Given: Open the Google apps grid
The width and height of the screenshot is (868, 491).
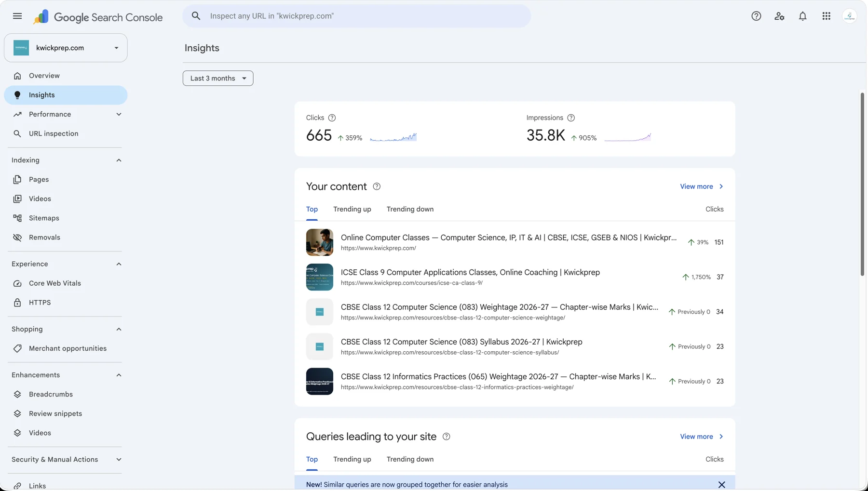Looking at the screenshot, I should pyautogui.click(x=826, y=16).
